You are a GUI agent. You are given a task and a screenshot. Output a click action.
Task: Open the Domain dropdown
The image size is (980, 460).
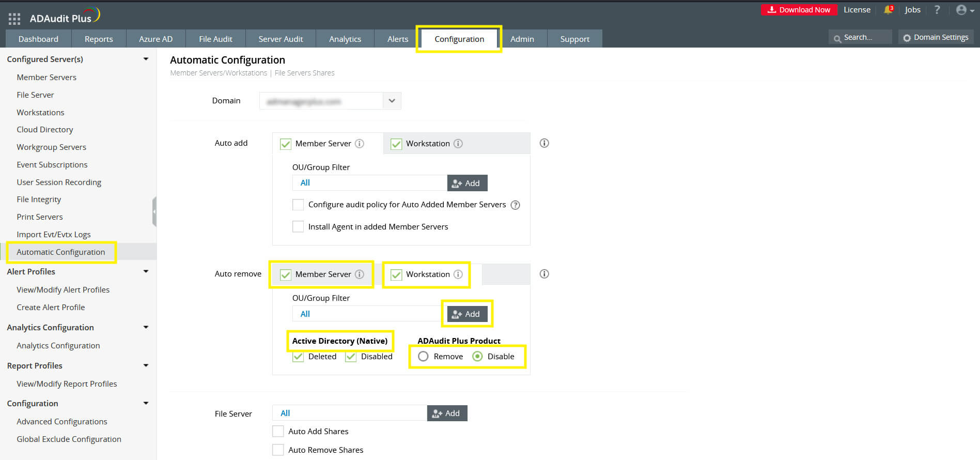pos(392,101)
